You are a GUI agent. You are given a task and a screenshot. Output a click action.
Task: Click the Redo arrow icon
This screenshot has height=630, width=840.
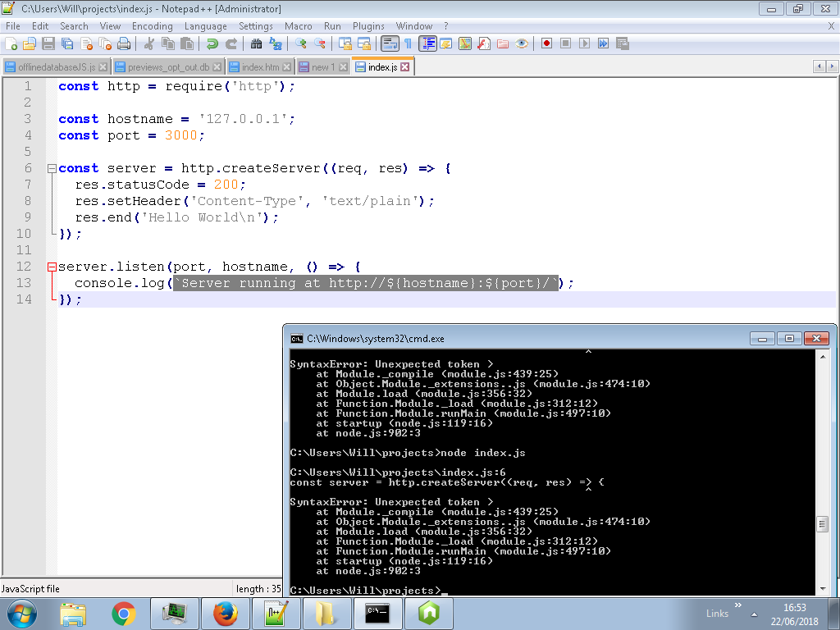point(231,44)
